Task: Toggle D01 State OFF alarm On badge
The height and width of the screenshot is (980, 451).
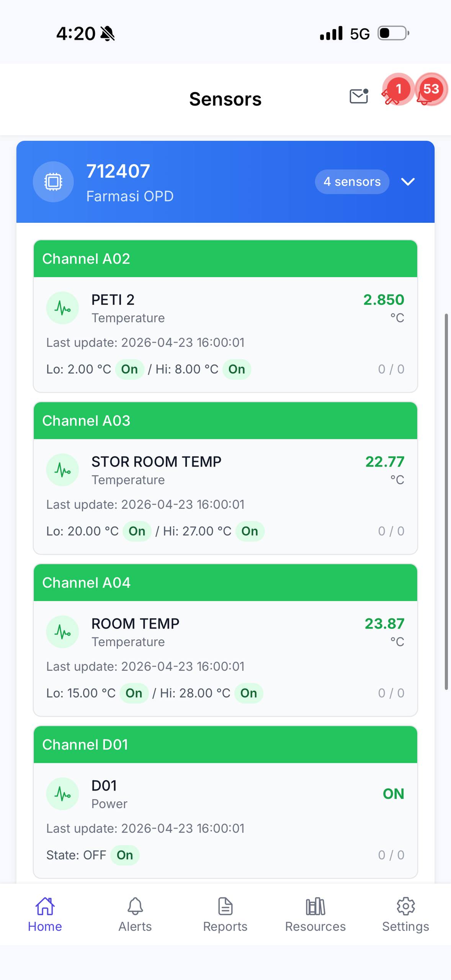Action: 125,855
